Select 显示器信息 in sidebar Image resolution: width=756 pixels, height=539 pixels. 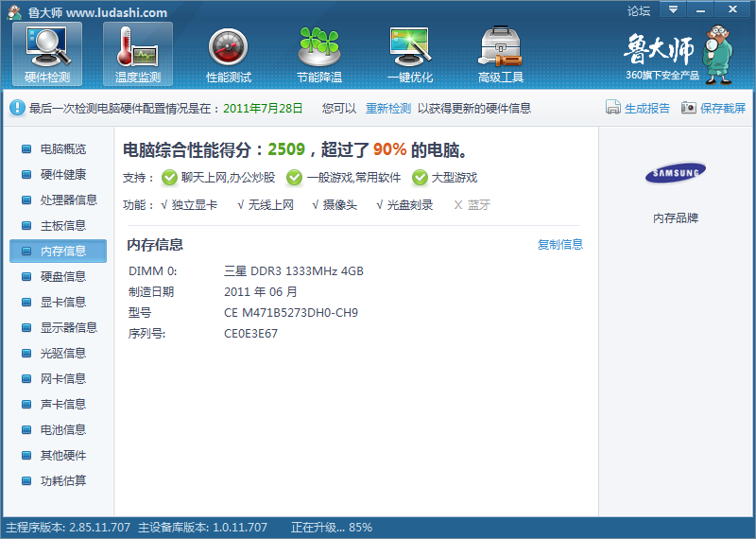tap(58, 327)
